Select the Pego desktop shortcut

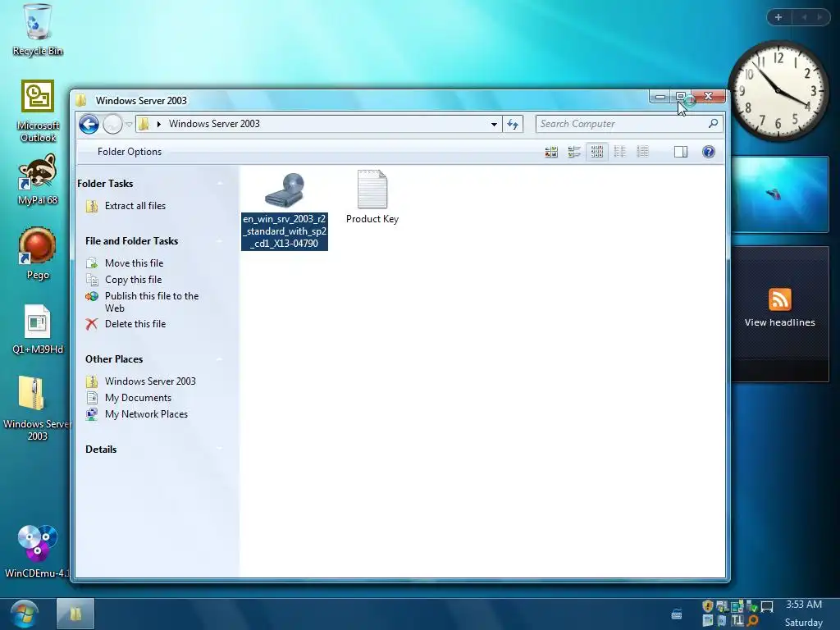[x=38, y=253]
